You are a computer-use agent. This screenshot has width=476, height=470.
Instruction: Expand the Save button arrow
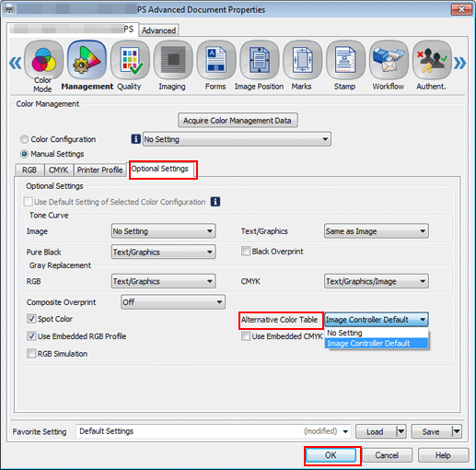457,431
